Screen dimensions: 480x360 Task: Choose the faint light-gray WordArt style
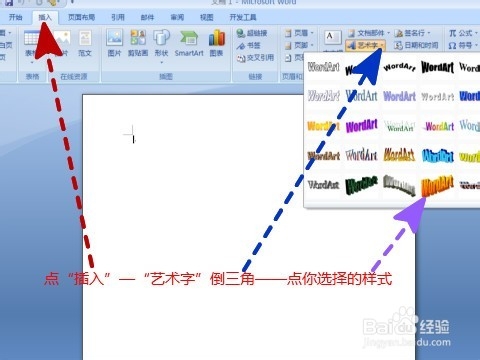click(x=437, y=97)
